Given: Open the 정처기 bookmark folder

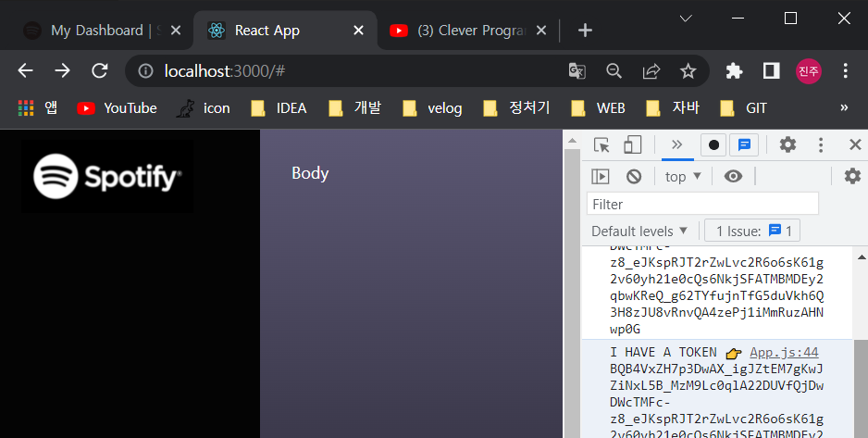Looking at the screenshot, I should pos(516,107).
